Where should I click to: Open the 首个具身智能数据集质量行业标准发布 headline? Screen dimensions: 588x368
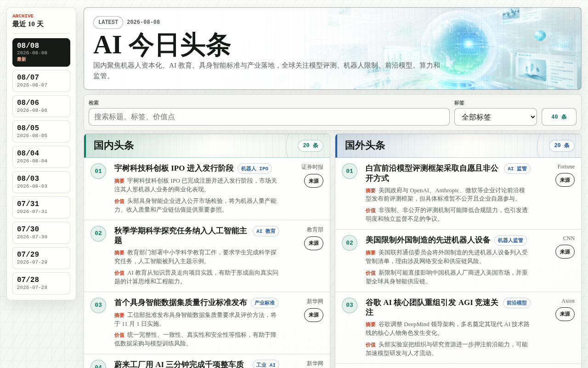click(181, 303)
